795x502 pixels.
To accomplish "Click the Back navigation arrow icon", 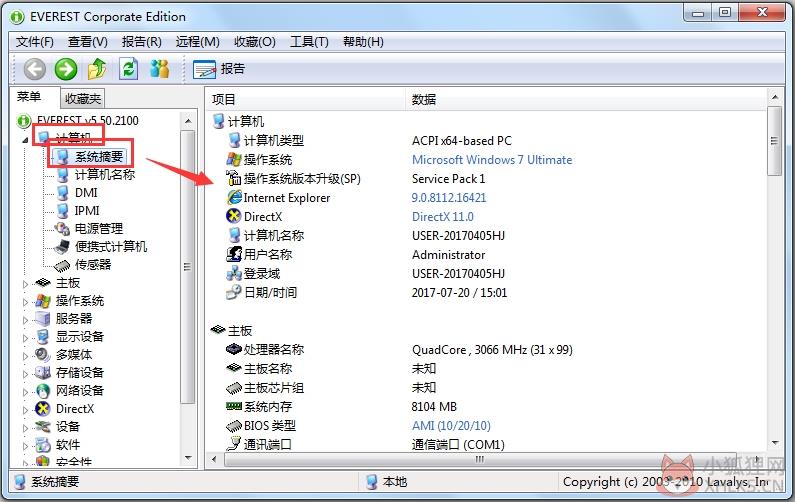I will pos(34,69).
